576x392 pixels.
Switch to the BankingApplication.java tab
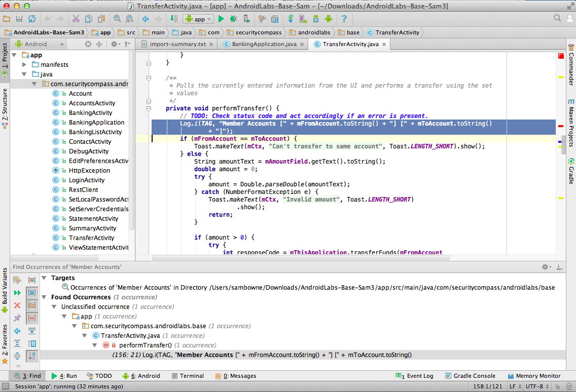[x=264, y=44]
